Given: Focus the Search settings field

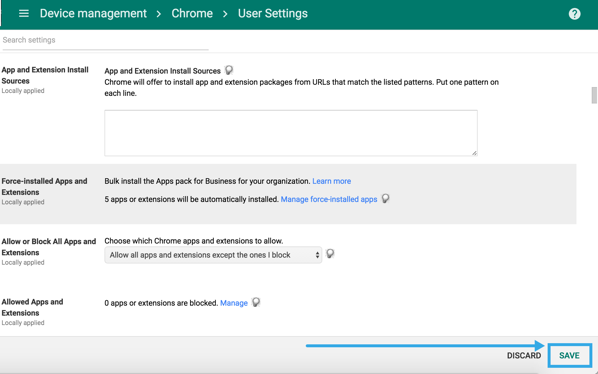Looking at the screenshot, I should pos(105,40).
